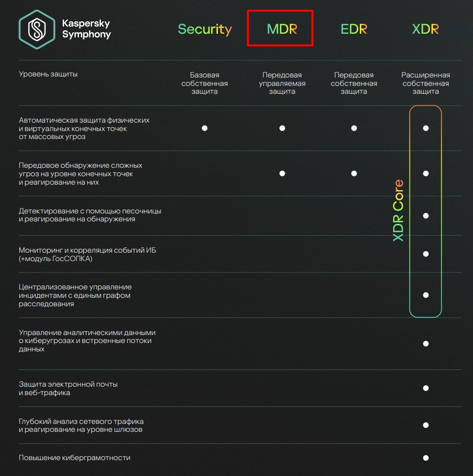This screenshot has height=476, width=473.
Task: Click XDR dot in 'Глубокий анализ сетевого трафика' row
Action: pyautogui.click(x=426, y=425)
